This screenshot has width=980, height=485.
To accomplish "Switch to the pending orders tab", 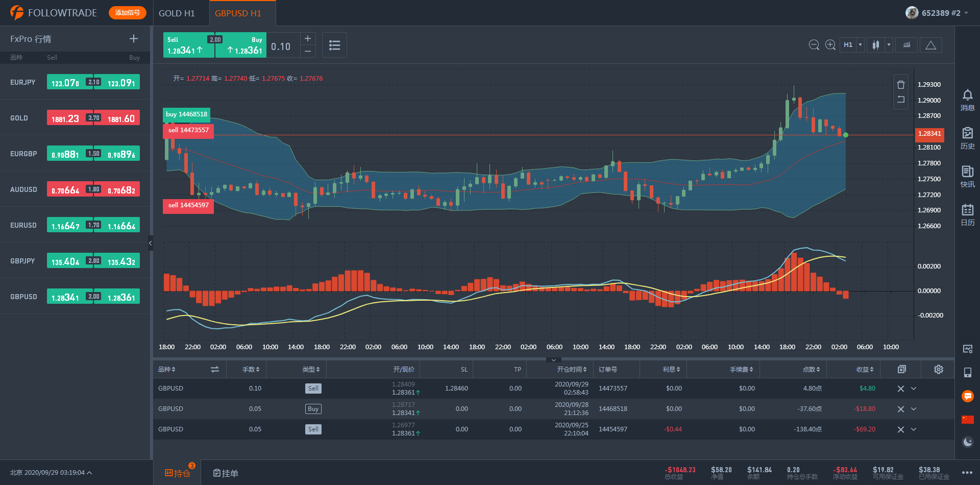I will [226, 473].
